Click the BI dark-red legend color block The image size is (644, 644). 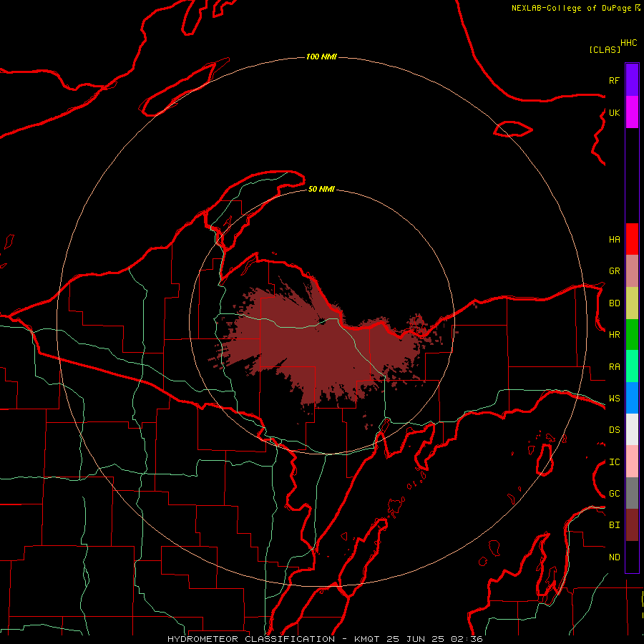tap(632, 525)
